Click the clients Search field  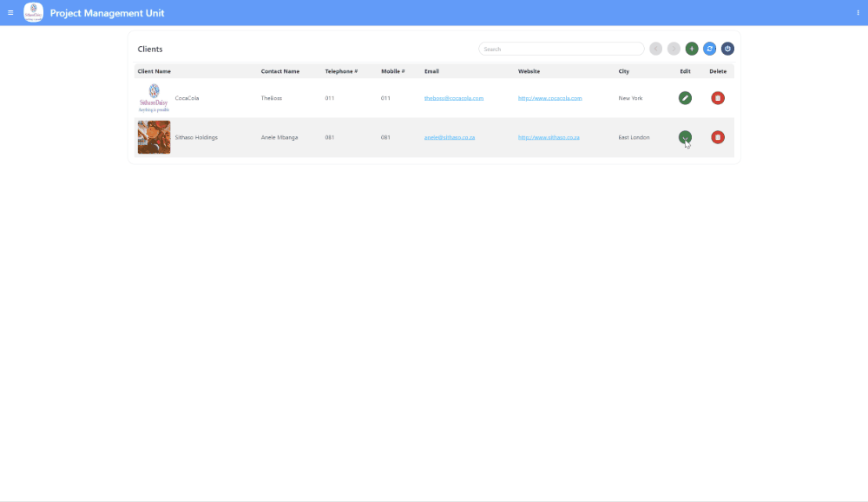pos(562,49)
